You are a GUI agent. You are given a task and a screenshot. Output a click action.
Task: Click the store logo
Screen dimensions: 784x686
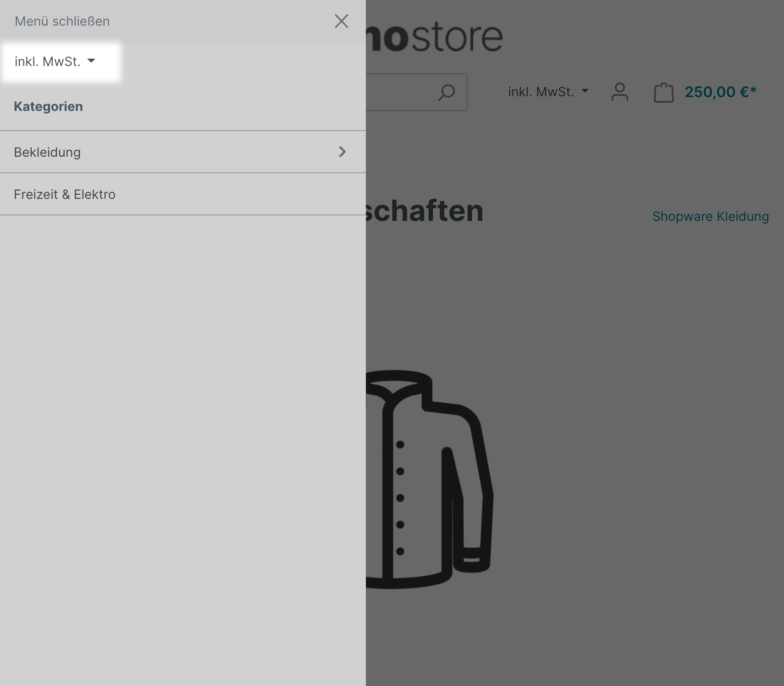click(x=434, y=38)
